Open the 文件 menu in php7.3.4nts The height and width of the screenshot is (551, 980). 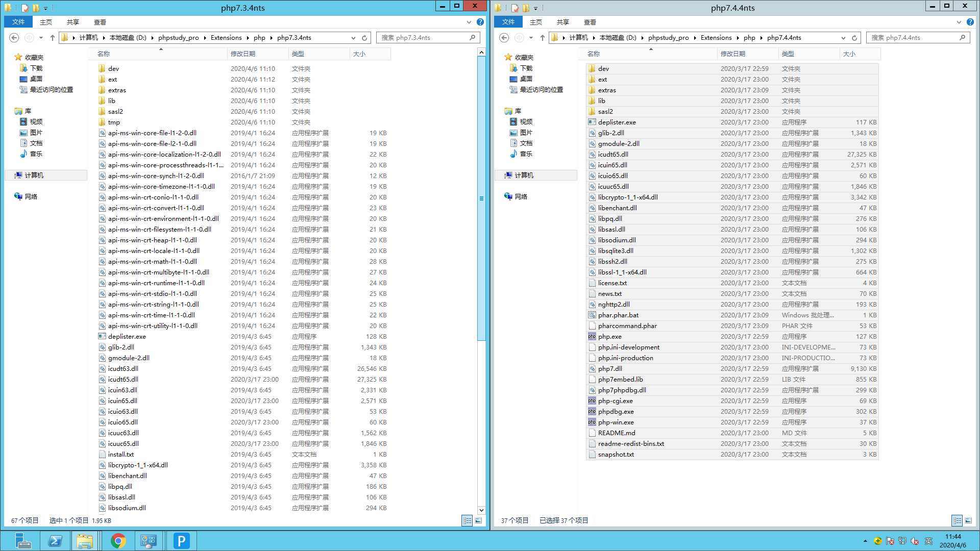18,22
